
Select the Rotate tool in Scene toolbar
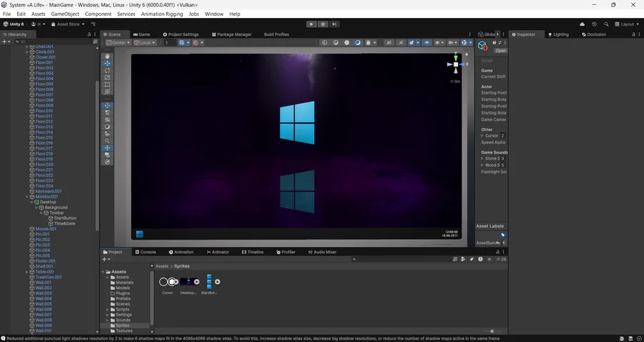(107, 70)
